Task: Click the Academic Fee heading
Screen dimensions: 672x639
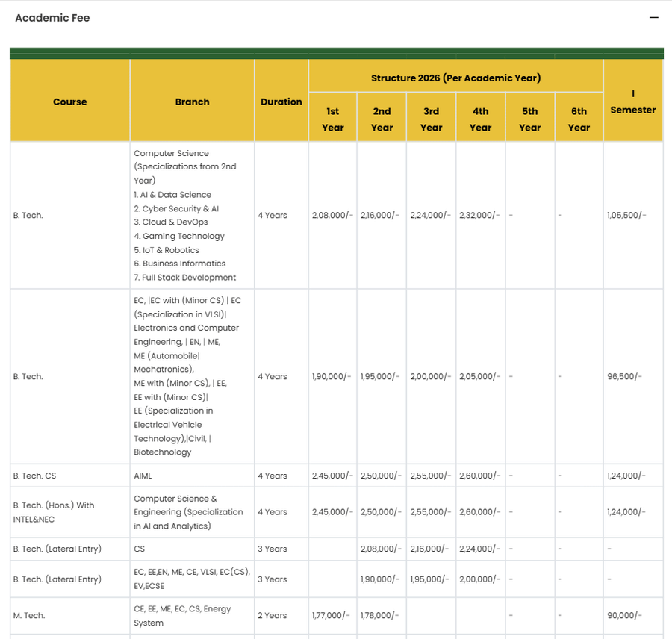Action: [x=52, y=18]
